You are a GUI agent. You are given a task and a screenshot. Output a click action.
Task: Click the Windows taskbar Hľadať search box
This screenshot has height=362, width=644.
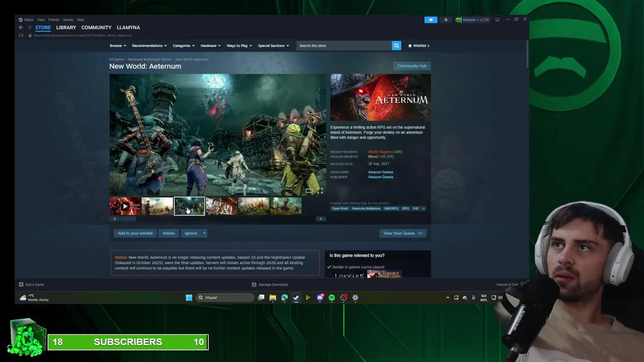coord(224,298)
